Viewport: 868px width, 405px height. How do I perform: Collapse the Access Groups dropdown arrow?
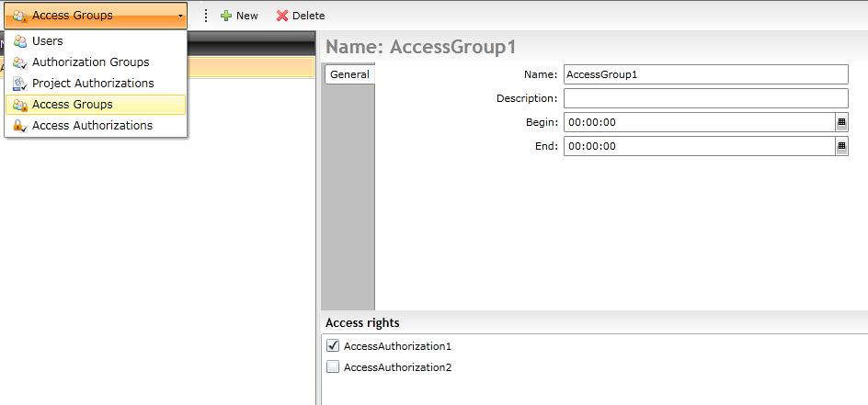point(180,16)
